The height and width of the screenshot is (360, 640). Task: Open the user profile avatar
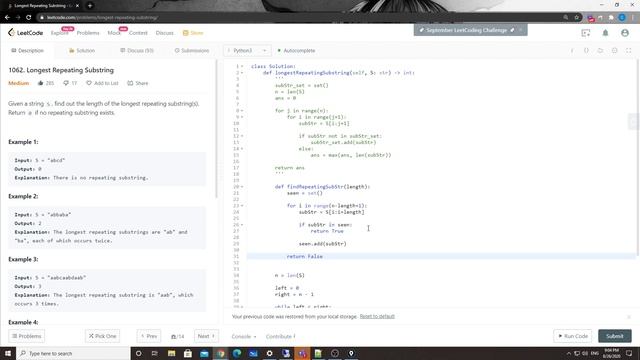click(625, 33)
